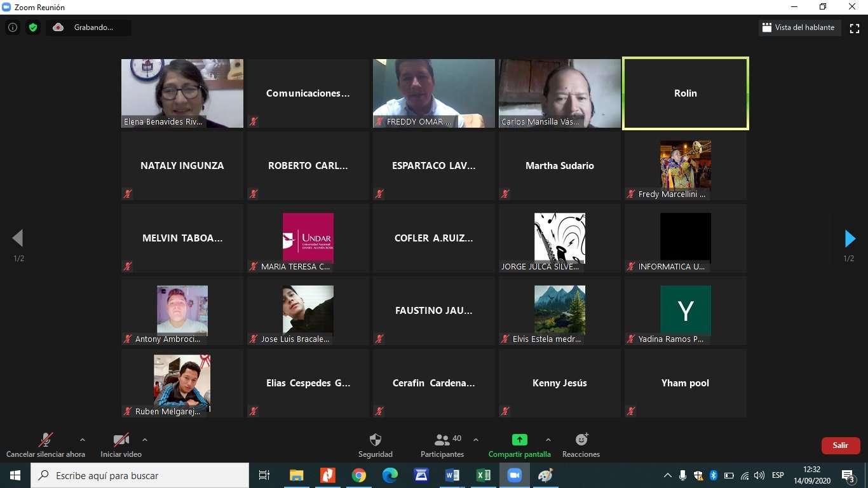Open the Seguridad shield icon

click(x=375, y=440)
